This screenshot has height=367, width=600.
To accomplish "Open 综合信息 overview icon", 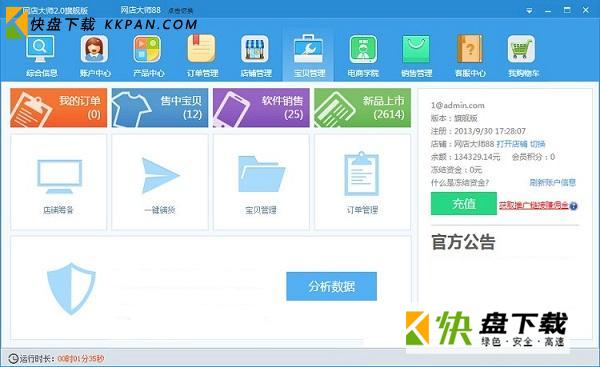I will pyautogui.click(x=41, y=49).
